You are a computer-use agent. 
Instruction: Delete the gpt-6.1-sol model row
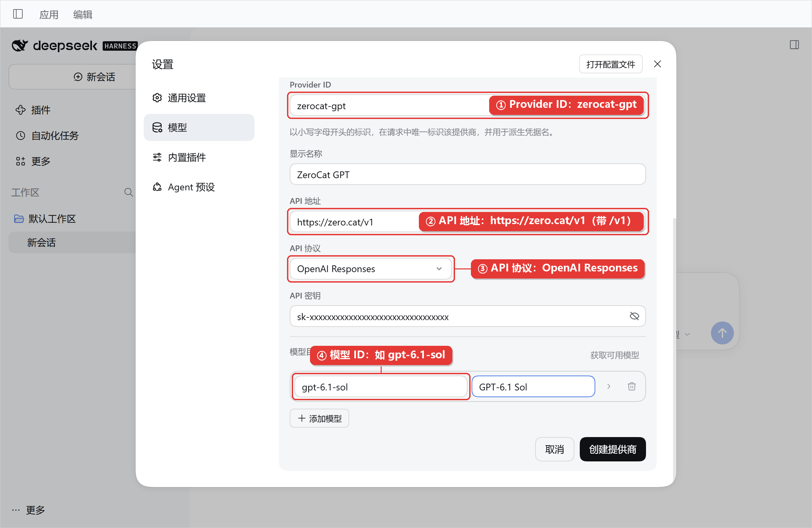631,387
